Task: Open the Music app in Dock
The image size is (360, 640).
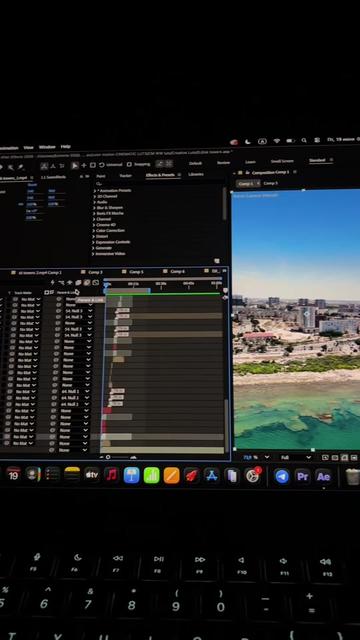Action: point(111,475)
